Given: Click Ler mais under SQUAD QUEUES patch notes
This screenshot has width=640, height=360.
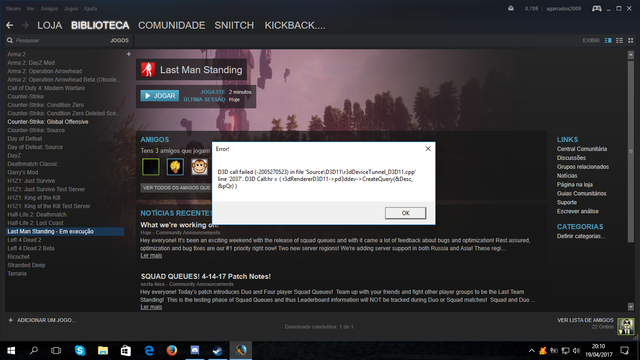Looking at the screenshot, I should (x=151, y=307).
